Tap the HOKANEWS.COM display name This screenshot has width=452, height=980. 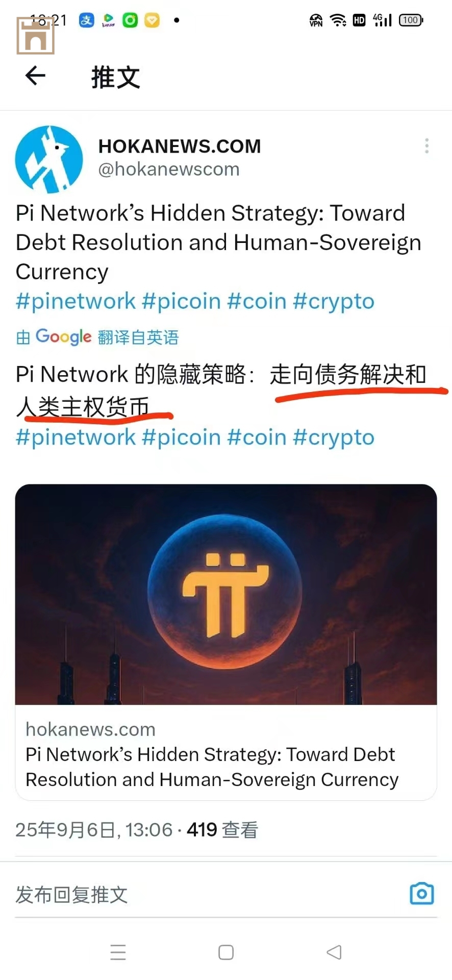[x=180, y=146]
